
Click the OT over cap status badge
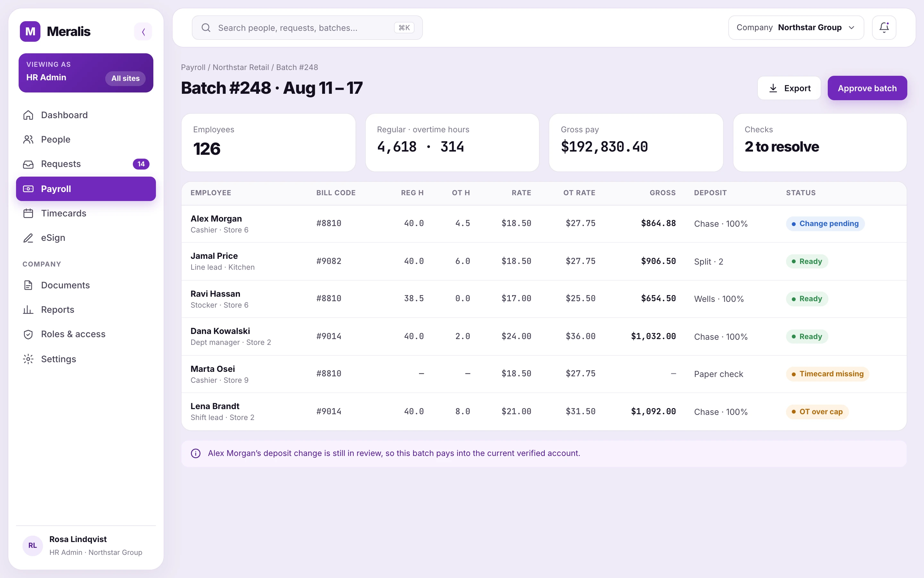coord(817,412)
